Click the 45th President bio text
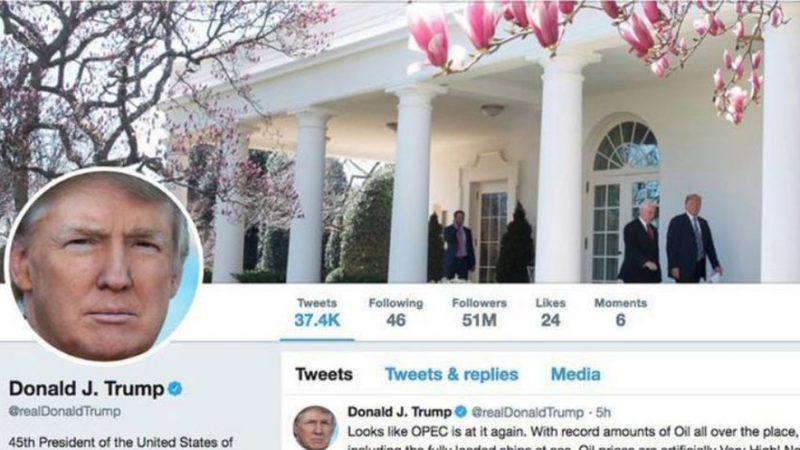Image resolution: width=800 pixels, height=450 pixels. (121, 442)
